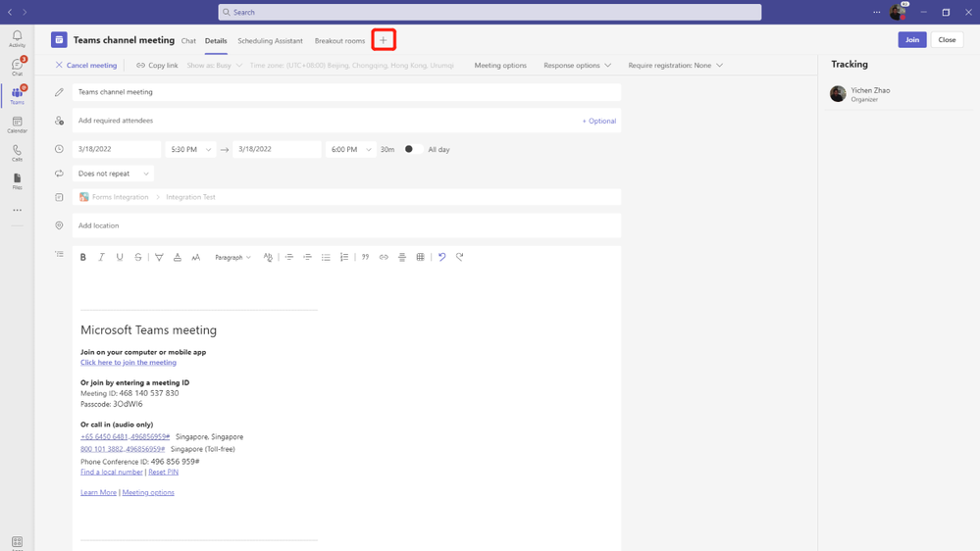Add a new tab with plus icon
980x551 pixels.
point(384,40)
